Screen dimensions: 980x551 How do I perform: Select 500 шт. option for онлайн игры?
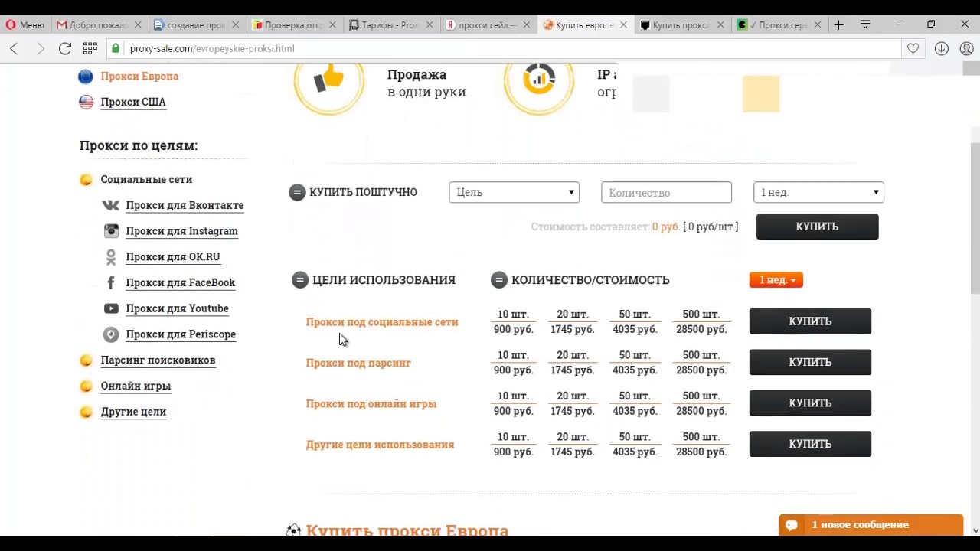(x=701, y=403)
